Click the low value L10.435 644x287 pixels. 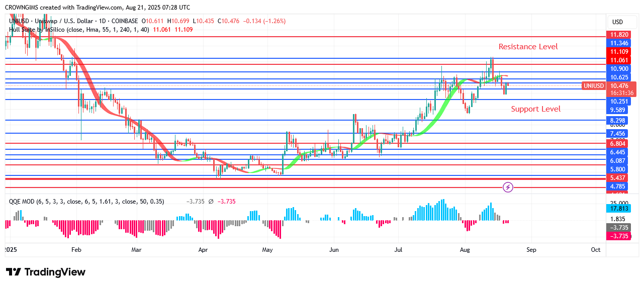coord(203,21)
